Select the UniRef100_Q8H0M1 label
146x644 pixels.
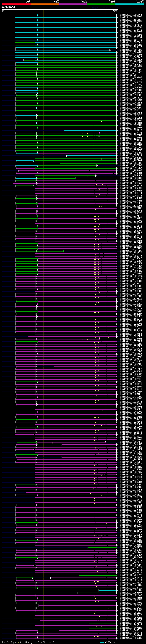coord(131,45)
